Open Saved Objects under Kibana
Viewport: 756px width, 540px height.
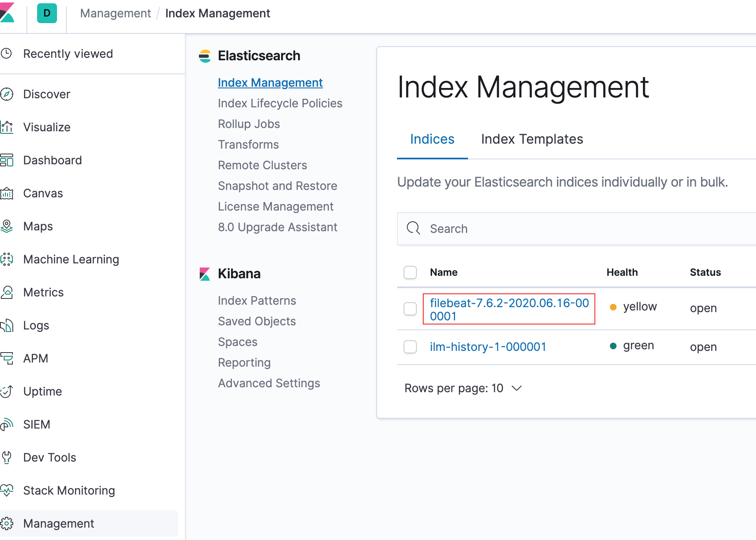[257, 321]
